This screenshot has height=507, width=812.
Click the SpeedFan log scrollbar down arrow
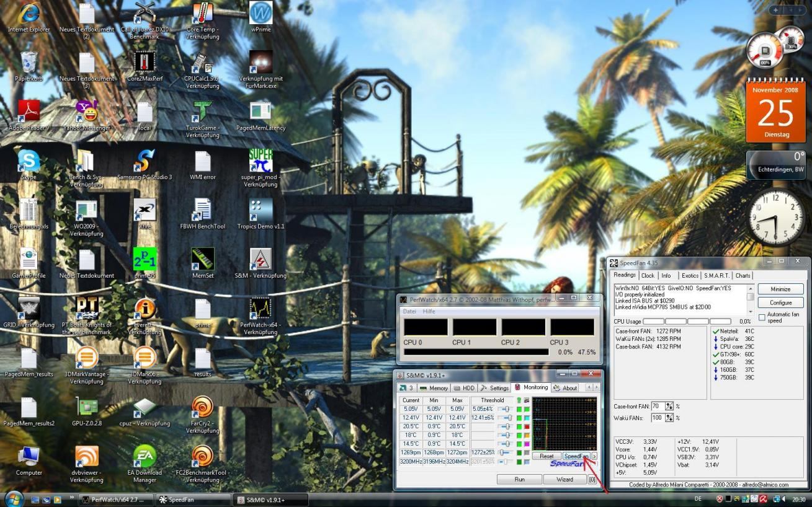coord(751,312)
